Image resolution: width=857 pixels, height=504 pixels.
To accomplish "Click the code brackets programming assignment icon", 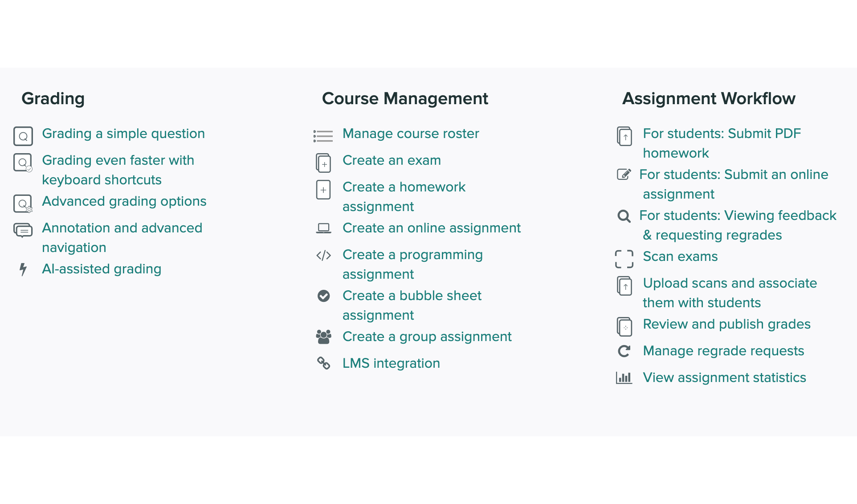I will pyautogui.click(x=323, y=256).
